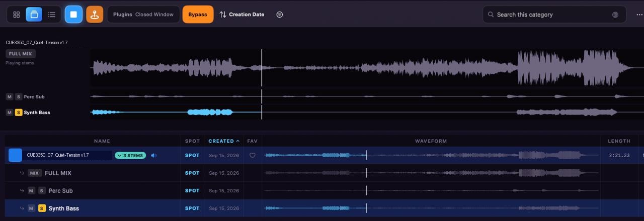Click the Search this category field

point(553,15)
